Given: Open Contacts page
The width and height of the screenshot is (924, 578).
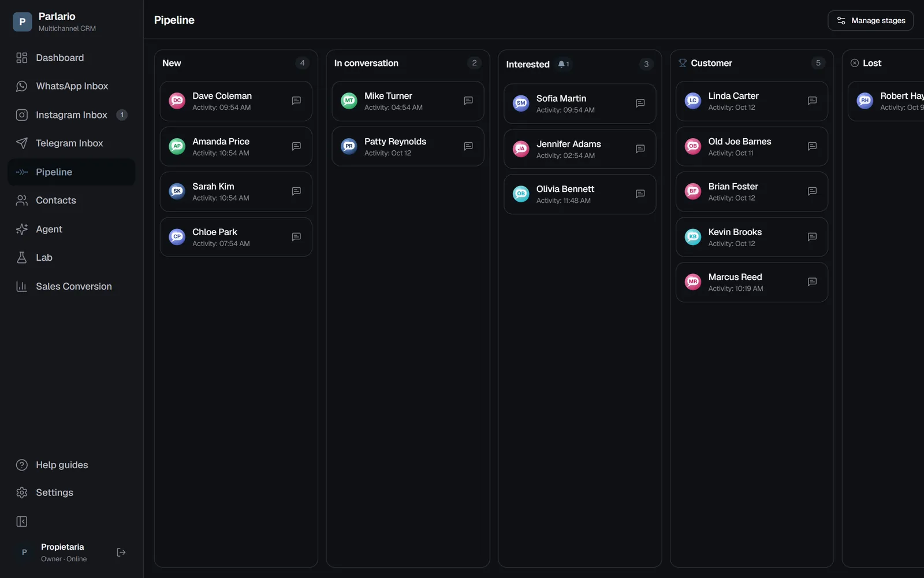Looking at the screenshot, I should pos(72,201).
